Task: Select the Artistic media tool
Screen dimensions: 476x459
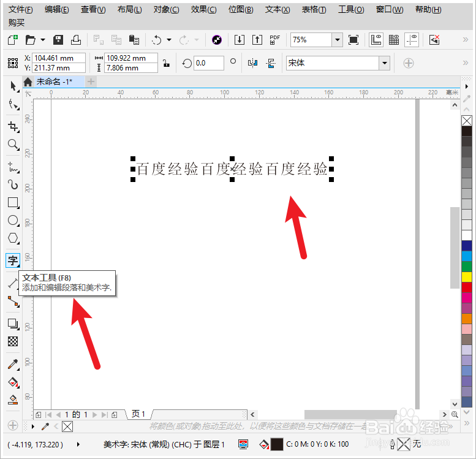Action: click(x=13, y=184)
